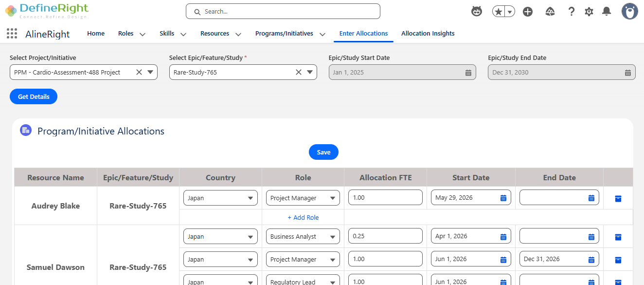Expand the Select Project/Initiative dropdown
644x285 pixels.
pyautogui.click(x=150, y=72)
